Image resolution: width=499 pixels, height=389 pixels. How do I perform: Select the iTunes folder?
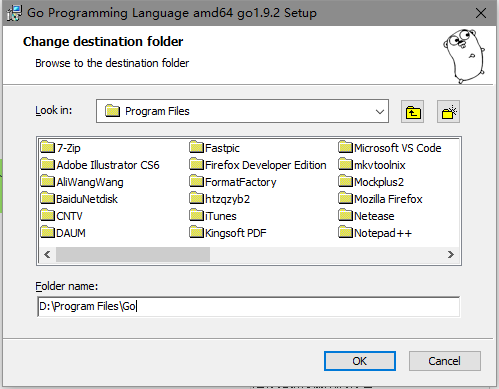pos(213,216)
